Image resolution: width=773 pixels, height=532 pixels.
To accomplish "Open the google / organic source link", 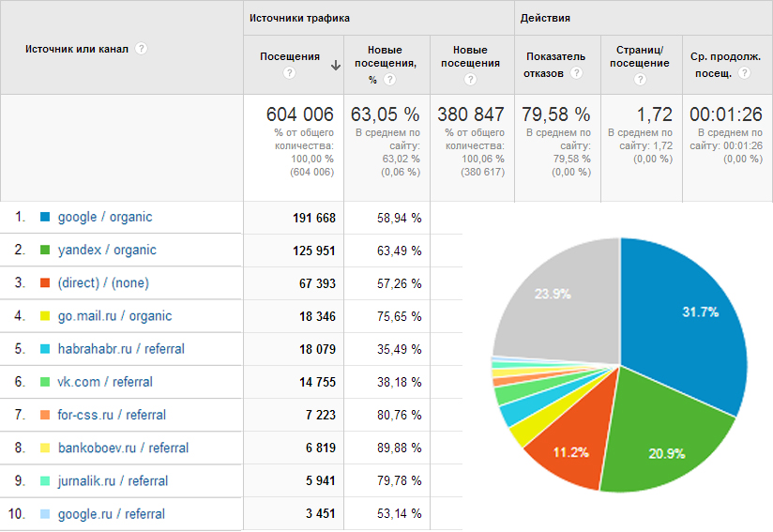I will click(104, 218).
